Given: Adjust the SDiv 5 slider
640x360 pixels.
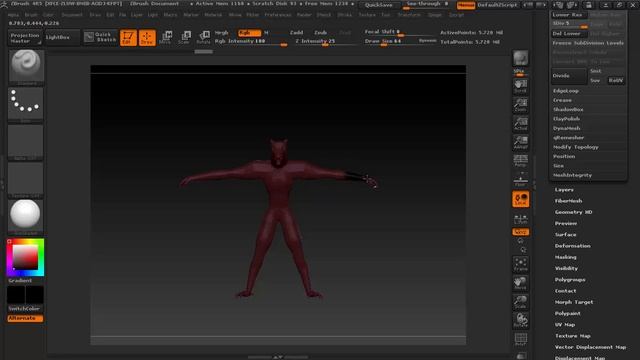Looking at the screenshot, I should point(570,24).
